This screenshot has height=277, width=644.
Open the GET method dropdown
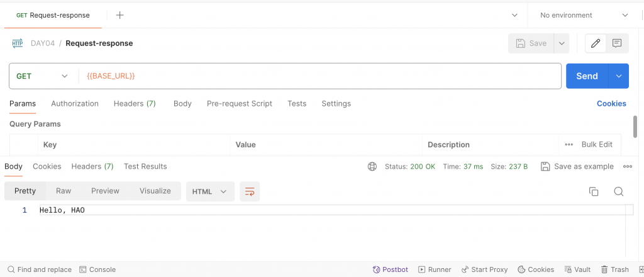(42, 76)
